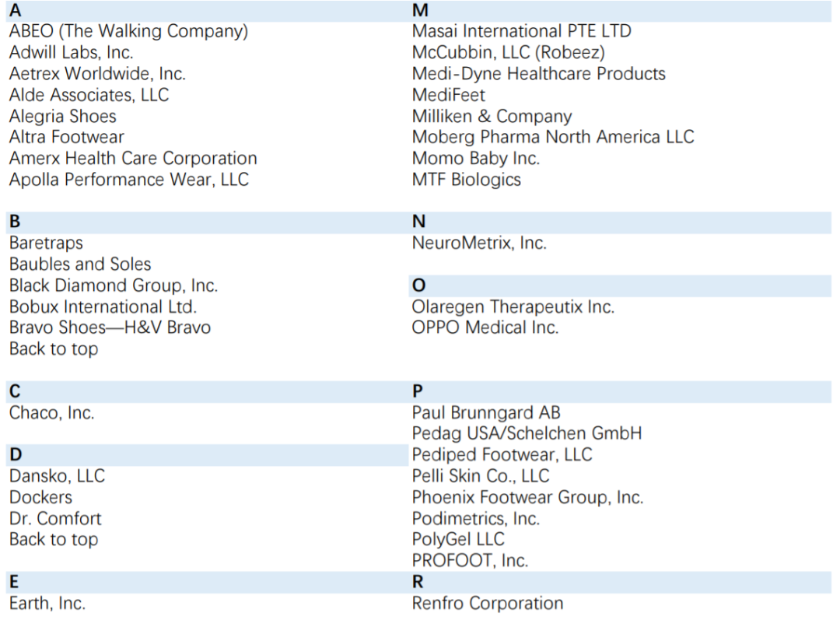Click Moberg Pharma North America LLC
Screen dimensions: 840x627
point(553,137)
